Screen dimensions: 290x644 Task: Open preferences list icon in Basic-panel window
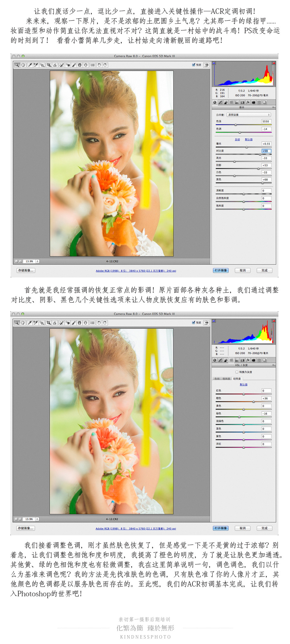point(92,65)
